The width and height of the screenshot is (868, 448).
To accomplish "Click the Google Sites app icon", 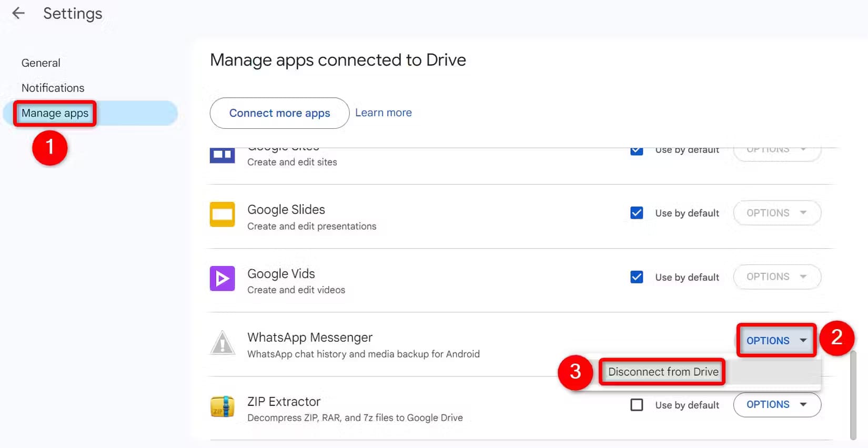I will click(222, 155).
